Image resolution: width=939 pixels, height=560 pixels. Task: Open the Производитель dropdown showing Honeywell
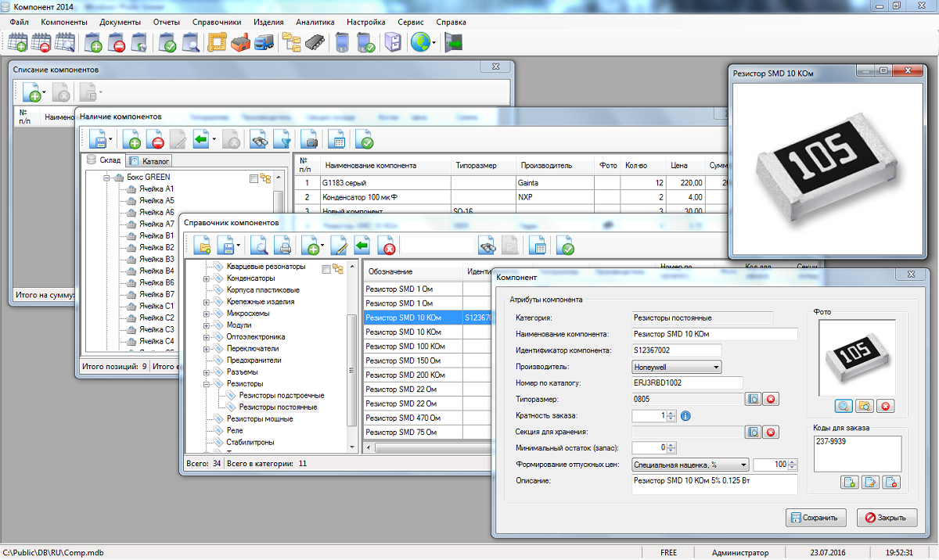(x=716, y=367)
